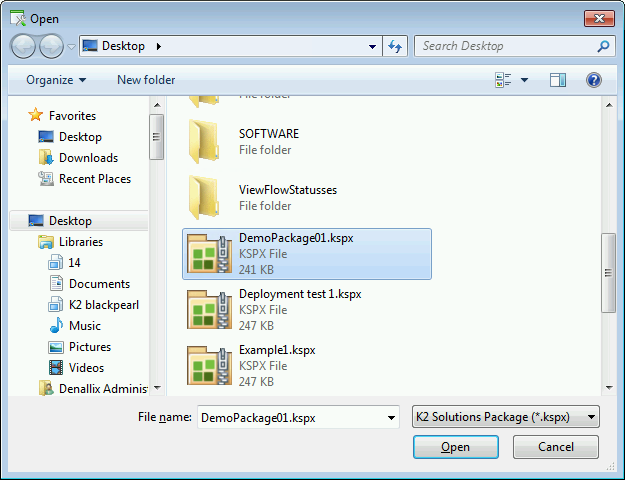This screenshot has height=480, width=625.
Task: Select the highlighted Desktop node in the tree
Action: 79,221
